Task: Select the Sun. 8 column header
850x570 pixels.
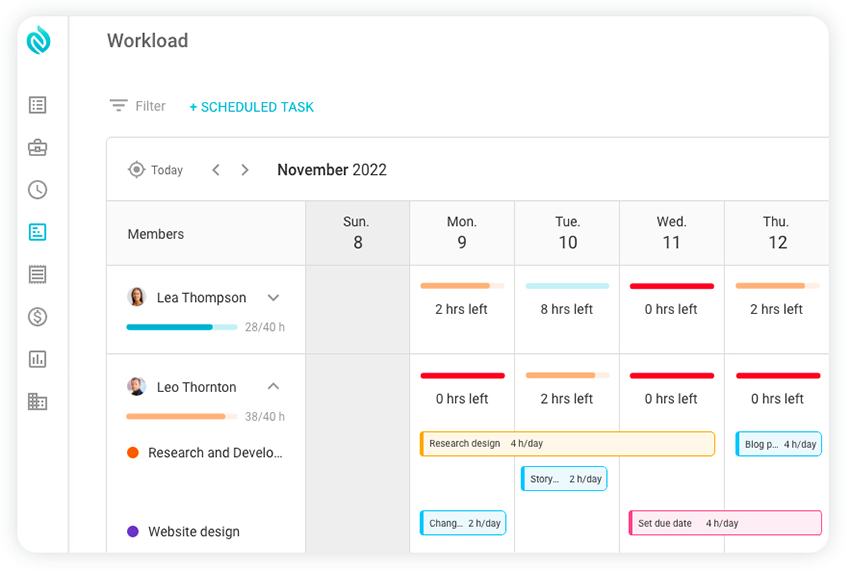Action: [x=357, y=233]
